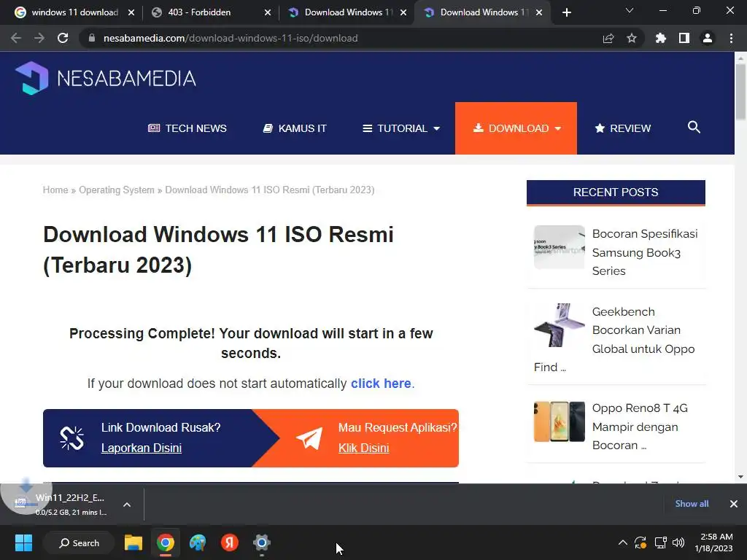Close the downloads bar
747x560 pixels.
coord(734,504)
